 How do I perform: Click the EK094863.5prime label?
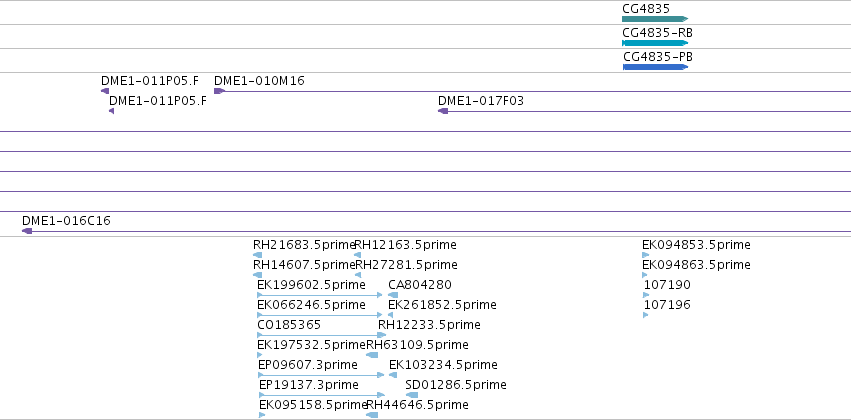(696, 265)
